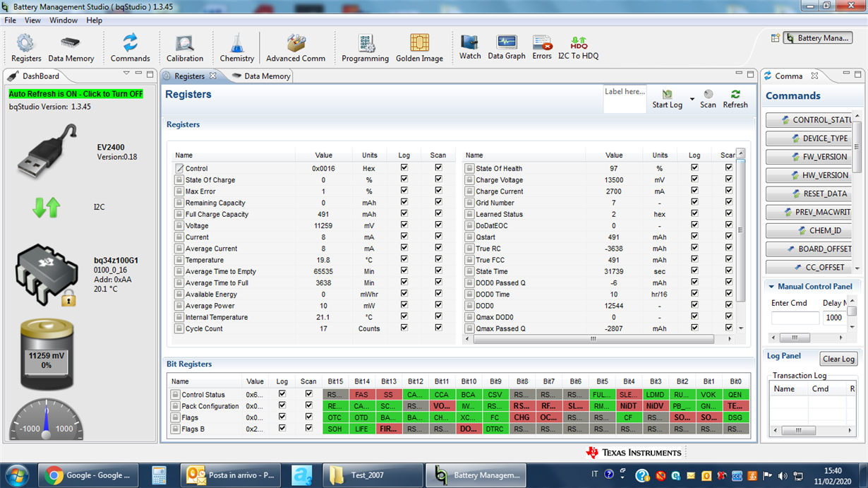868x488 pixels.
Task: Click the vertical scrollbar of right registers table
Action: 740,241
